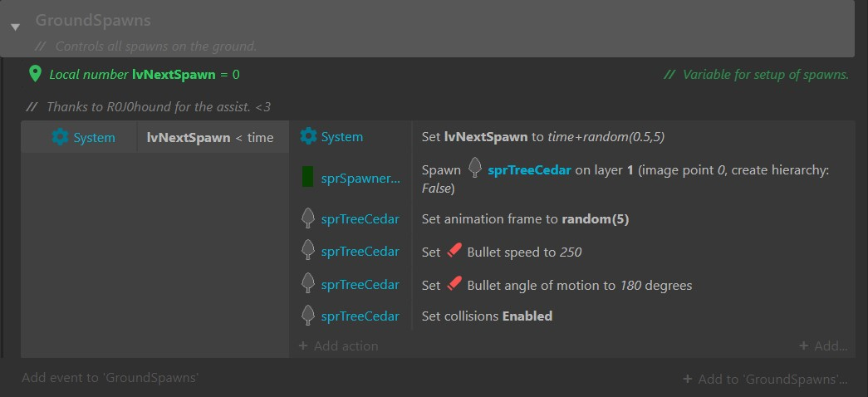Click the red Bullet icon in speed action
Viewport: 868px width, 397px height.
(454, 252)
